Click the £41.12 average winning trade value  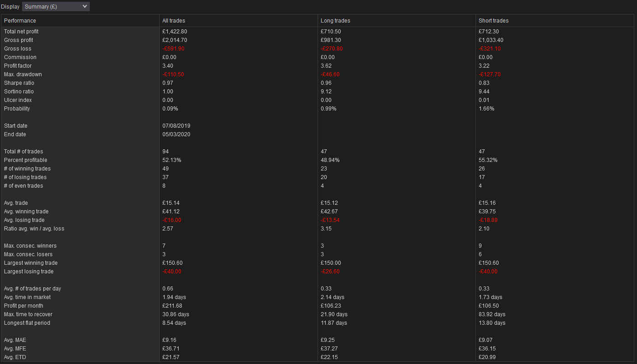coord(170,212)
